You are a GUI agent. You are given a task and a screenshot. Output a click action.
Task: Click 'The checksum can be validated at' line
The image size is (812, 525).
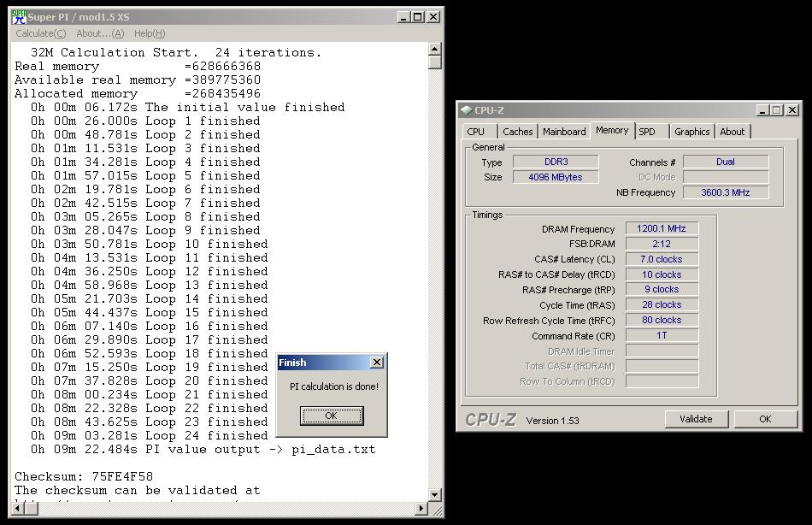pyautogui.click(x=138, y=490)
